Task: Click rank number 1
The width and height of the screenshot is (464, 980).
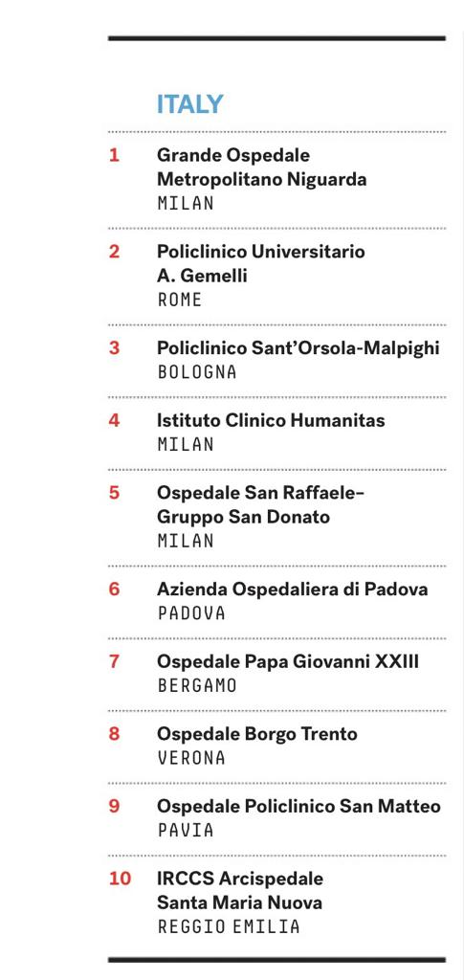Action: click(x=114, y=154)
